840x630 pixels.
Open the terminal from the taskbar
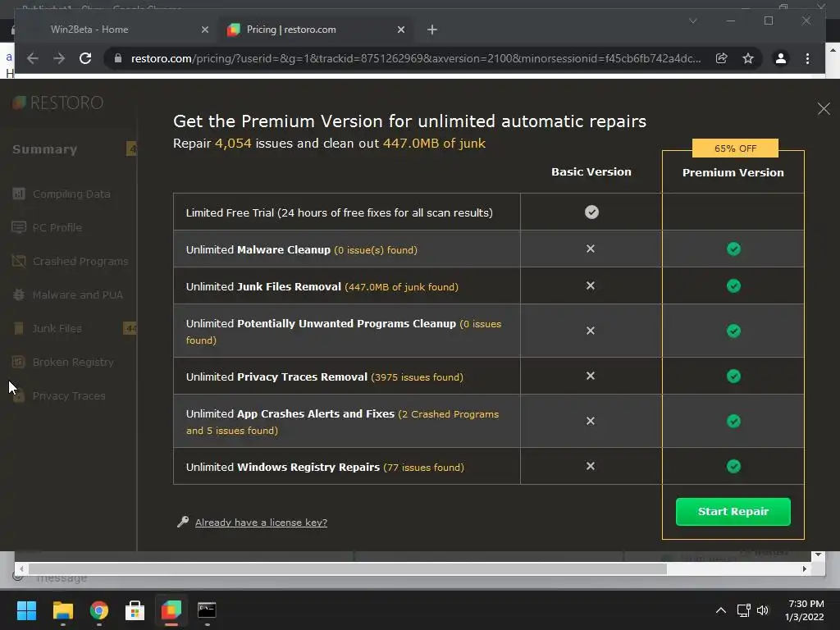coord(207,610)
